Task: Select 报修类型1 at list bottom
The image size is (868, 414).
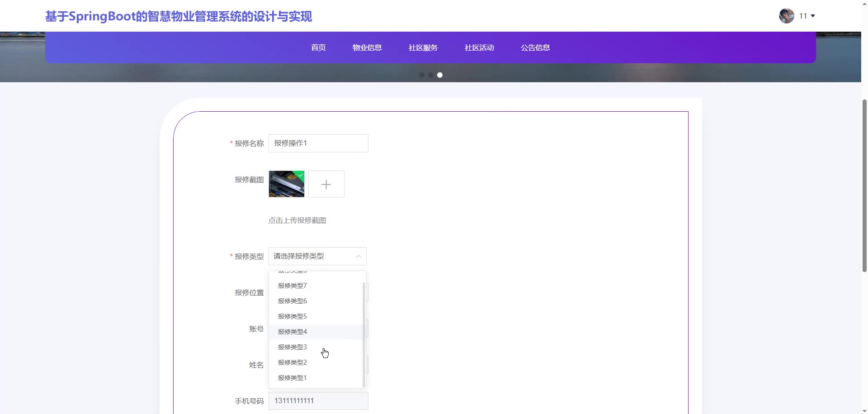Action: (x=292, y=378)
